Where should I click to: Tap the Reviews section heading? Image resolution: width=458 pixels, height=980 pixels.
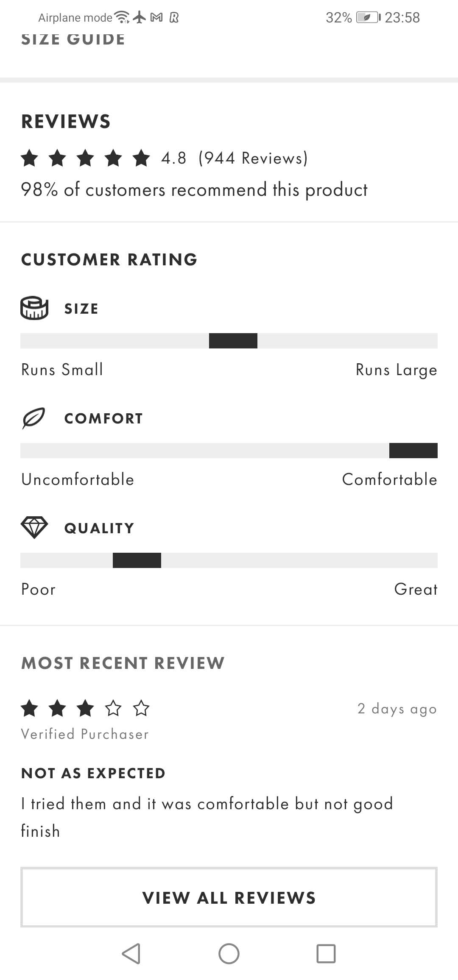[x=66, y=122]
